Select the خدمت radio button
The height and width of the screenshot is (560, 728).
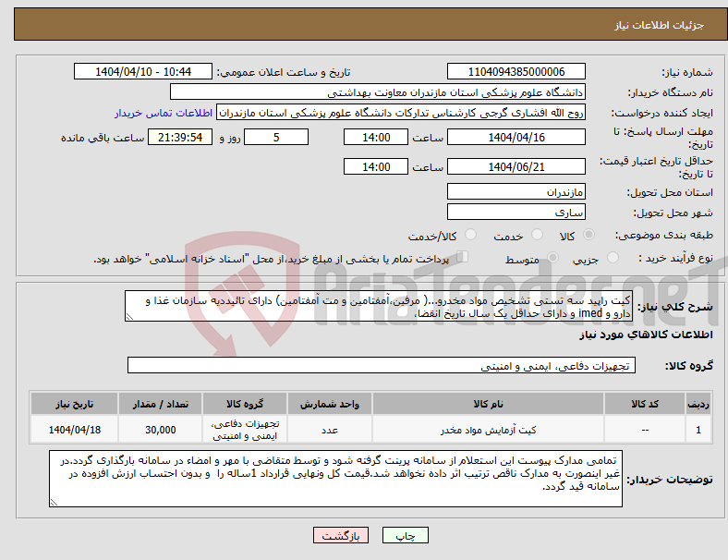point(537,235)
